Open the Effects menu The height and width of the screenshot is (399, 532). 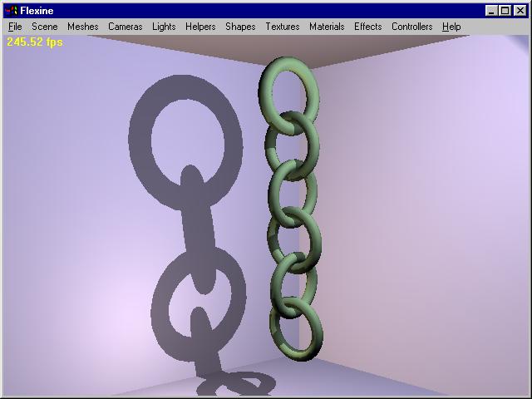(367, 27)
